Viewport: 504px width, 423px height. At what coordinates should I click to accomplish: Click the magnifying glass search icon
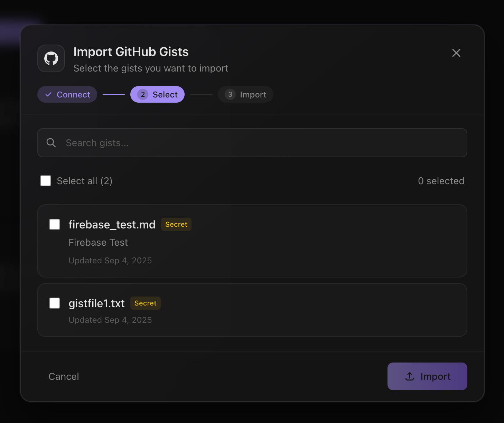click(51, 142)
